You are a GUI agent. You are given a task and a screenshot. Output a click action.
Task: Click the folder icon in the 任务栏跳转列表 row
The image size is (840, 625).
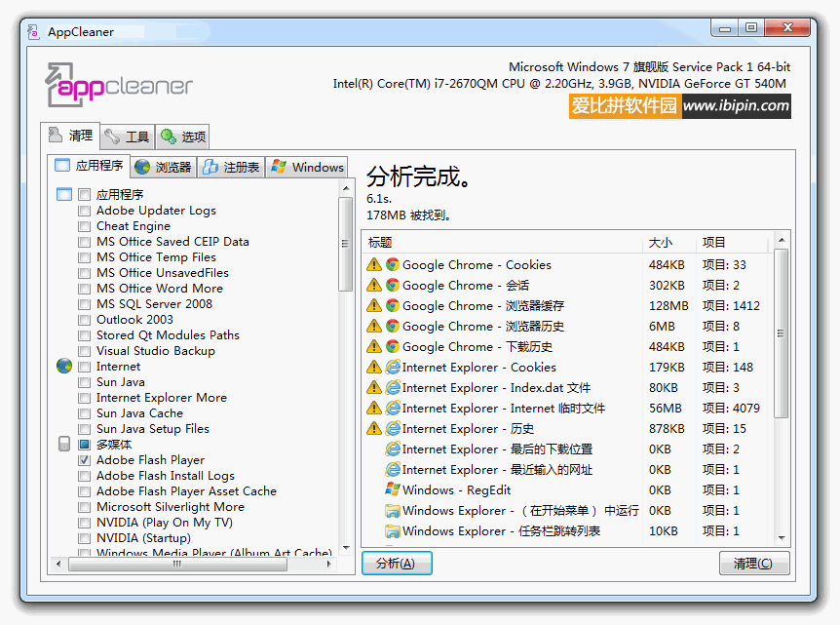[x=393, y=531]
